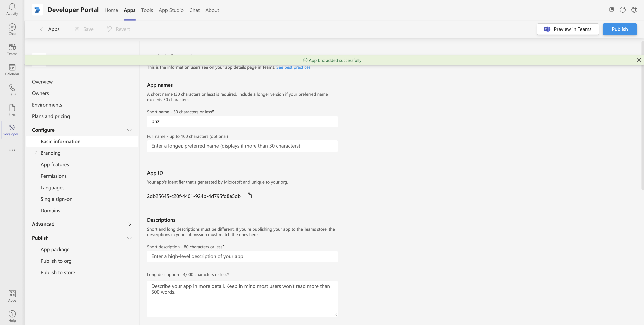644x325 pixels.
Task: Collapse the Publish section
Action: 129,238
